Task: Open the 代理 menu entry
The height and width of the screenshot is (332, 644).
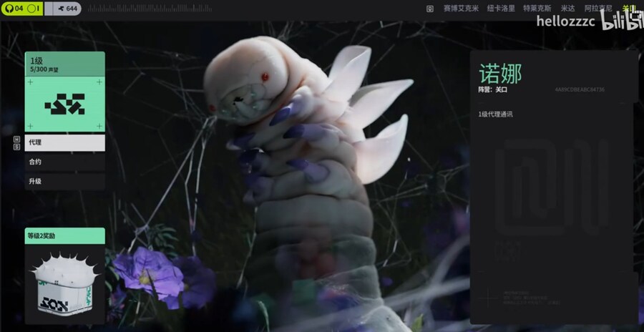Action: click(64, 142)
